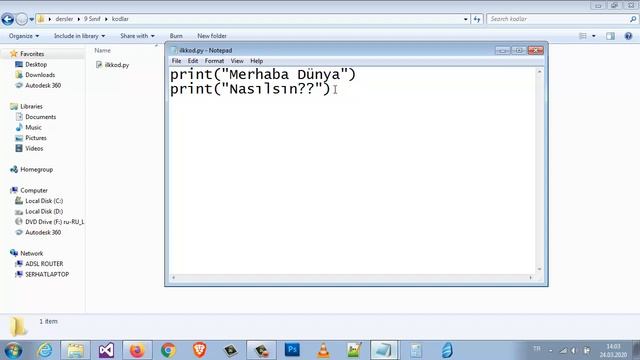Launch VLC media player from the taskbar
This screenshot has height=360, width=640.
pyautogui.click(x=323, y=350)
